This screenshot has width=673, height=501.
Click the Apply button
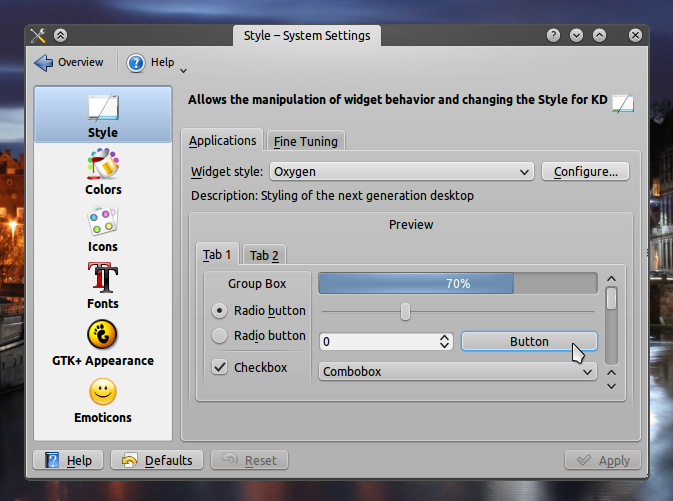pyautogui.click(x=603, y=460)
